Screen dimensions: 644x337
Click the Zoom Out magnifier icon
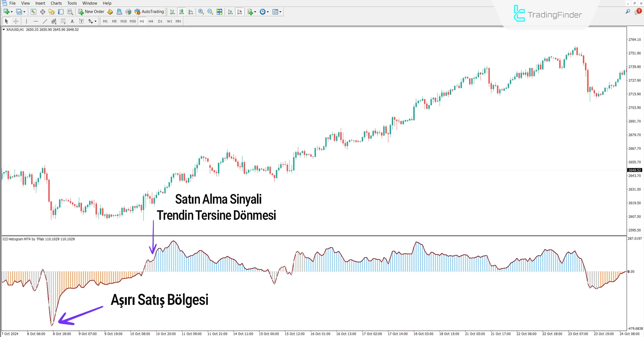click(210, 11)
